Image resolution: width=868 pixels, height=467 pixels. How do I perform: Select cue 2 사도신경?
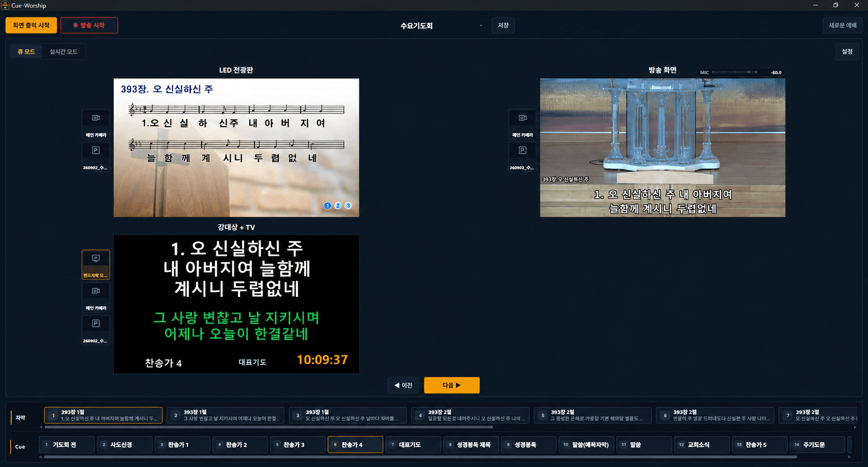(x=125, y=445)
